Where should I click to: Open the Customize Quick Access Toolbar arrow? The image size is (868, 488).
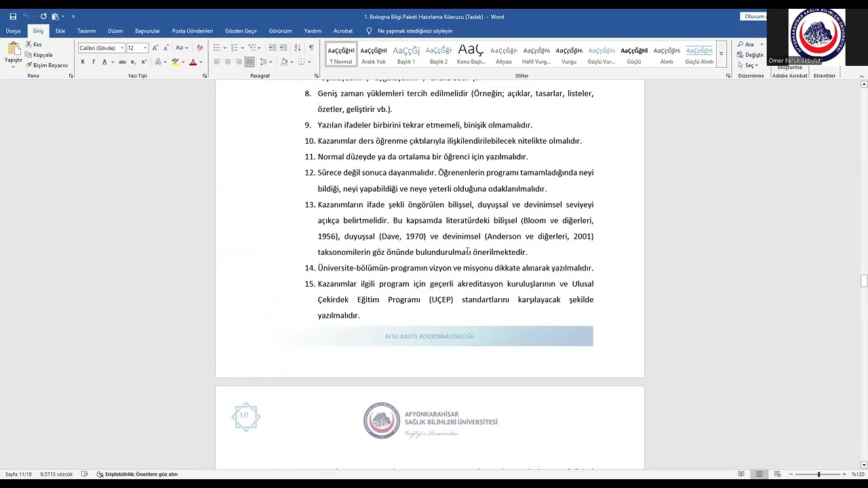click(x=73, y=16)
